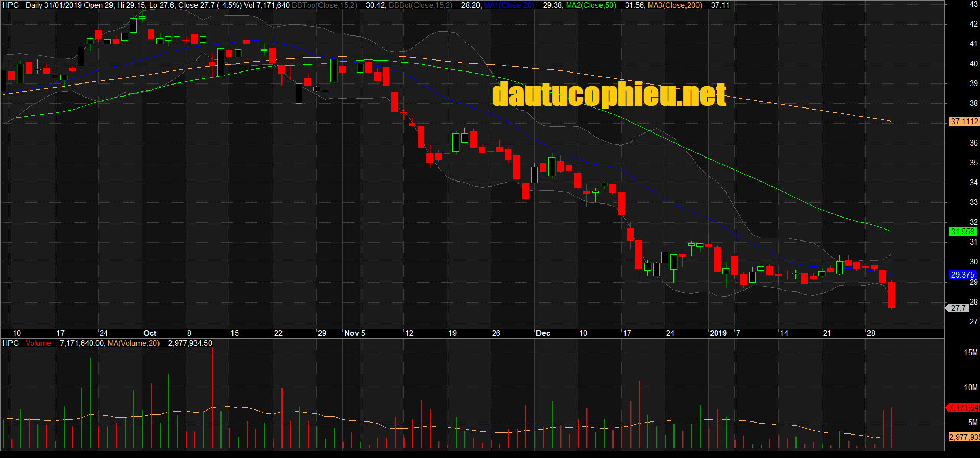Click the 2019 label on the date axis
Screen dimensions: 980x458
pos(718,333)
